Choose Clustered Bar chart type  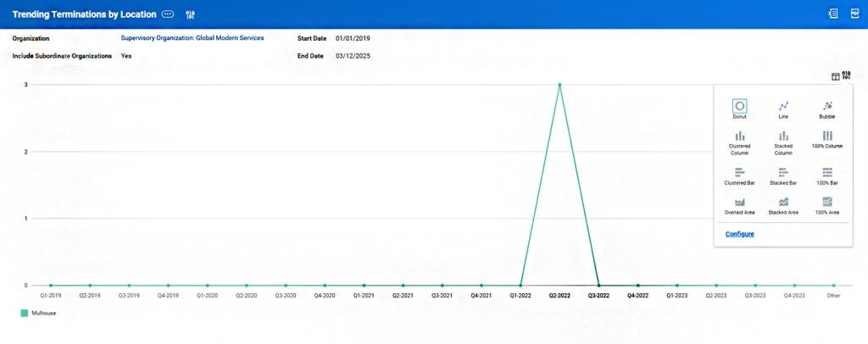point(739,176)
